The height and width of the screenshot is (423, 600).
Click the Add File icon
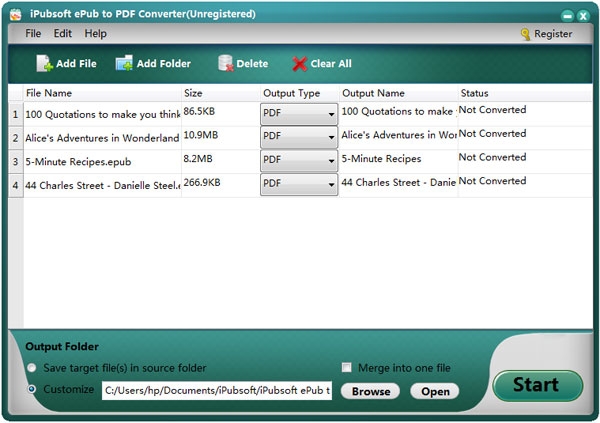pyautogui.click(x=44, y=63)
